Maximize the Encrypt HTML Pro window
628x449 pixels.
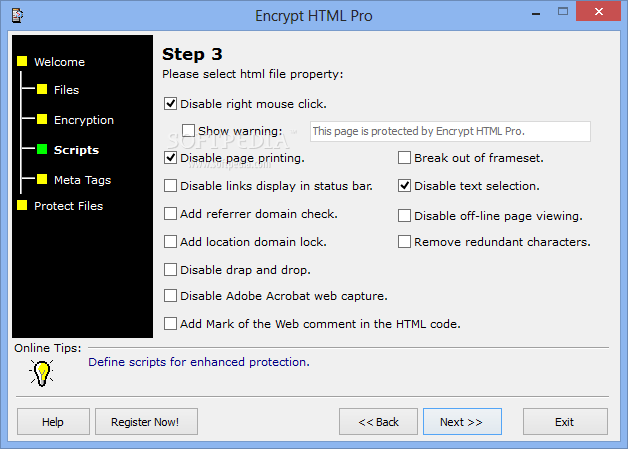[x=563, y=12]
